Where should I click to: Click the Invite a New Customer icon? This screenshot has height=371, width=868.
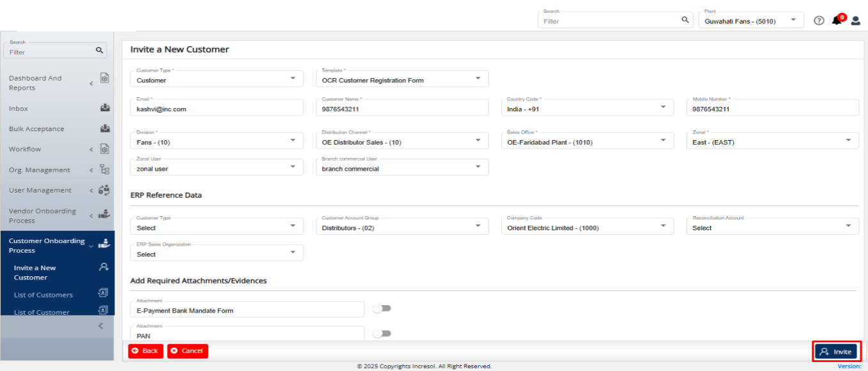pyautogui.click(x=104, y=267)
